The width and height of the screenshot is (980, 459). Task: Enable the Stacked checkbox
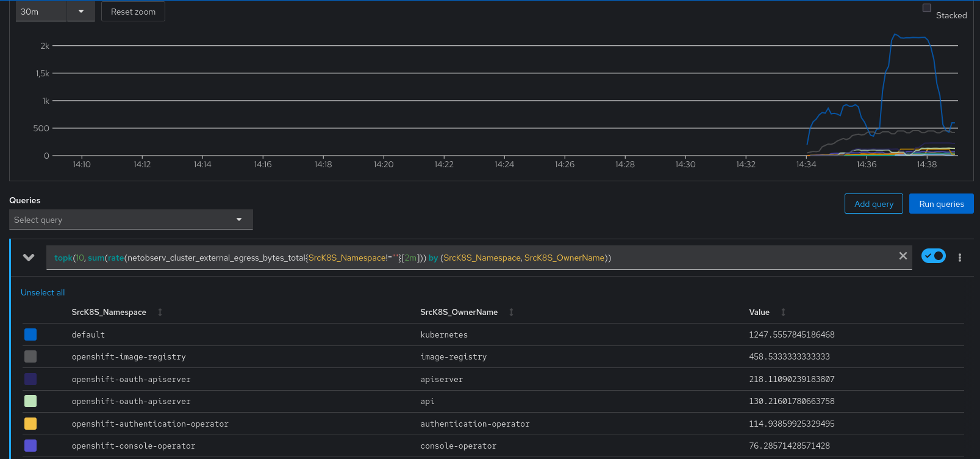pos(927,8)
